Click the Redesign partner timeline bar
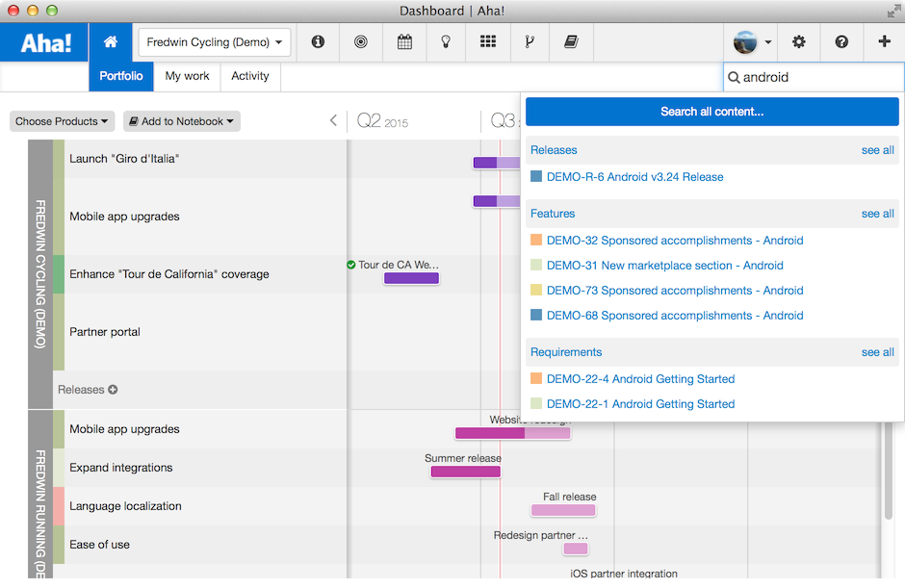Screen dimensions: 905x588 click(576, 549)
